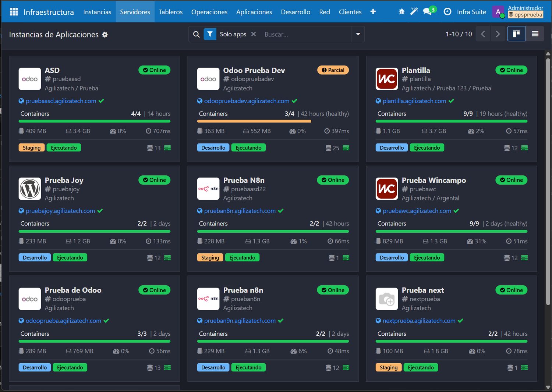Click the clock activities icon
The height and width of the screenshot is (392, 552).
point(447,12)
